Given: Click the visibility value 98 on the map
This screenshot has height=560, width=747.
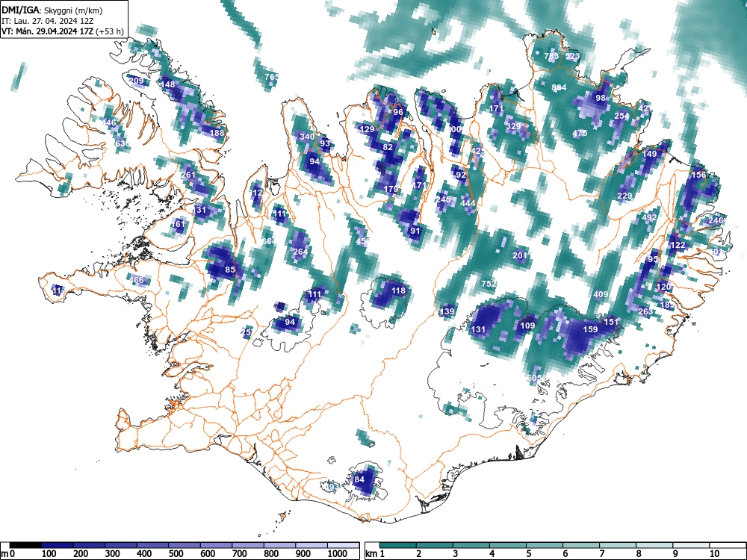Looking at the screenshot, I should tap(601, 98).
